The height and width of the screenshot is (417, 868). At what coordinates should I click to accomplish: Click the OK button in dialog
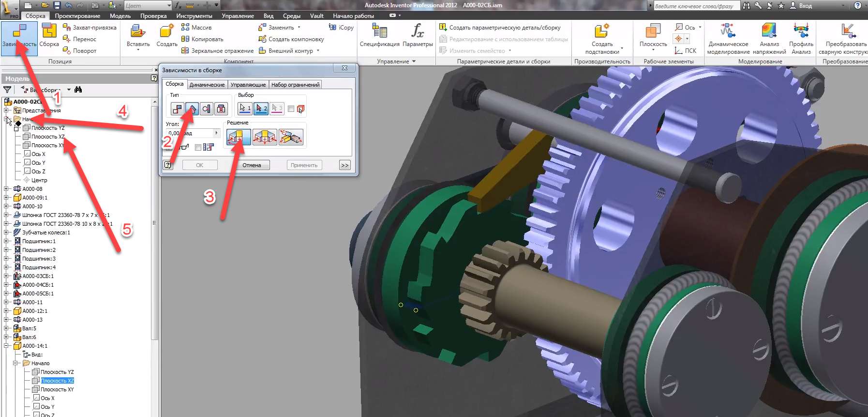click(199, 165)
